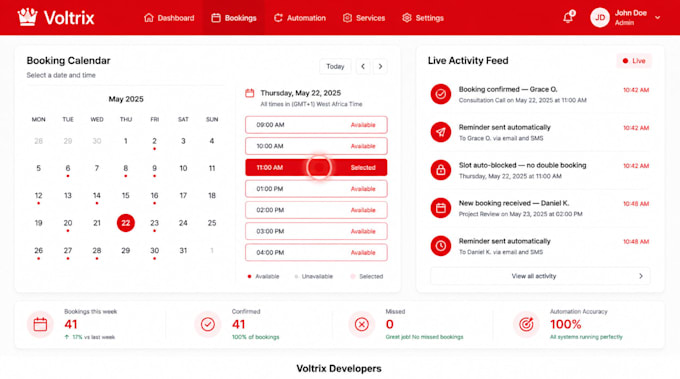Click 'Booking confirmed — Grace O.' entry
Viewport: 680px width, 379px height.
coord(508,89)
